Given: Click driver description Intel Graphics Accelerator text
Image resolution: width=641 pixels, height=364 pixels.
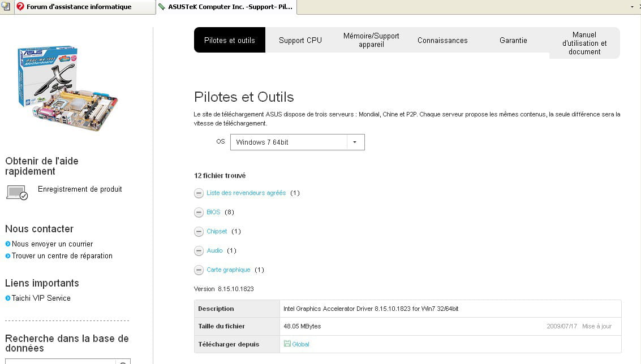Looking at the screenshot, I should tap(371, 309).
